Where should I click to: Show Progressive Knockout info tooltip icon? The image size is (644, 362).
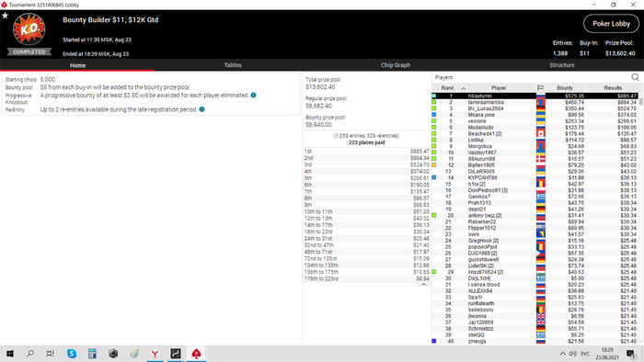(253, 96)
